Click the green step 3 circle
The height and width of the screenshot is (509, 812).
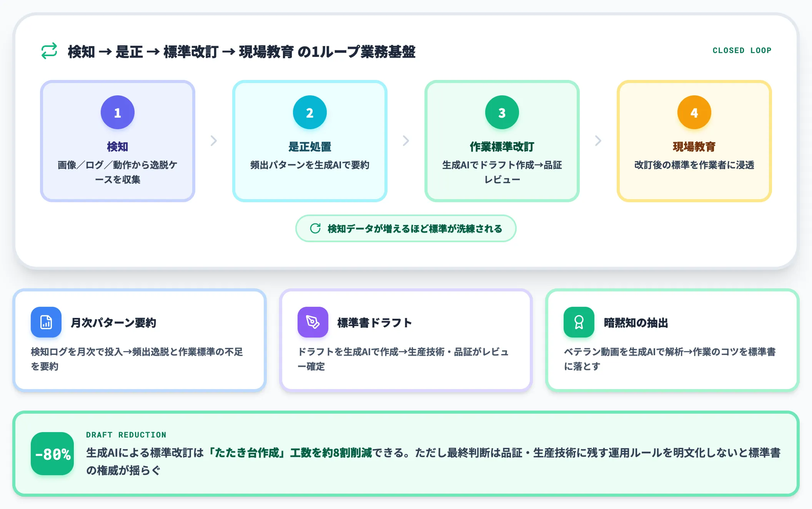coord(502,112)
